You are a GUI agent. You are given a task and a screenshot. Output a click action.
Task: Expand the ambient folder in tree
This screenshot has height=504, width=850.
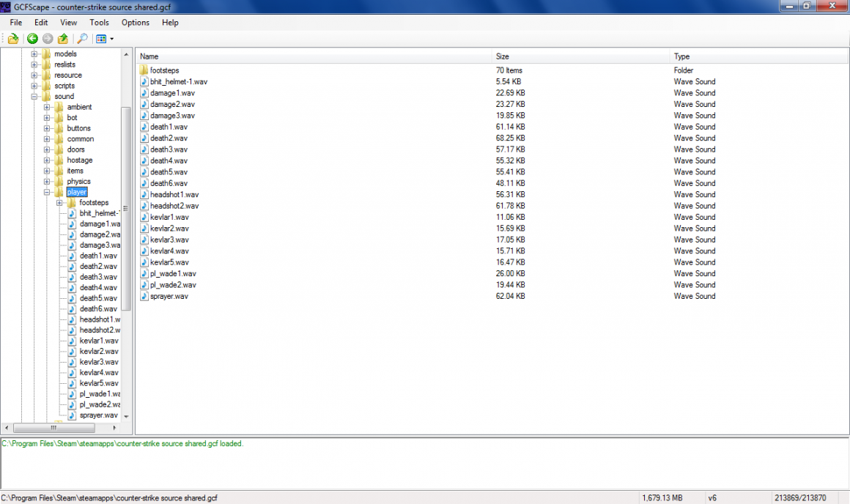47,107
